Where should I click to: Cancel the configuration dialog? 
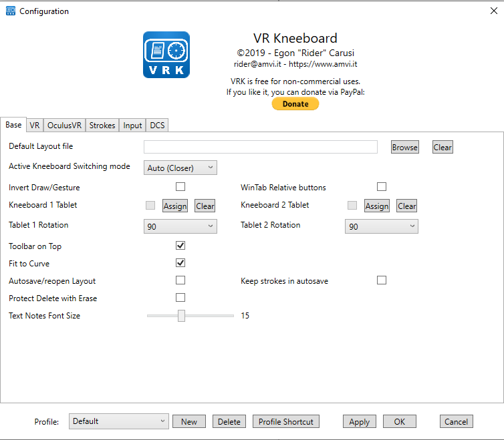(457, 422)
